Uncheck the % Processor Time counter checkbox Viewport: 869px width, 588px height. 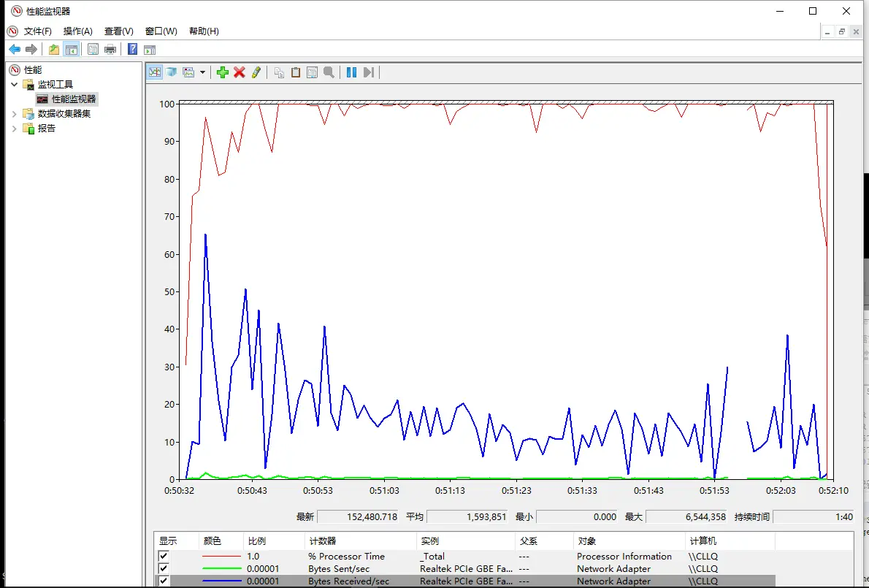pos(164,556)
